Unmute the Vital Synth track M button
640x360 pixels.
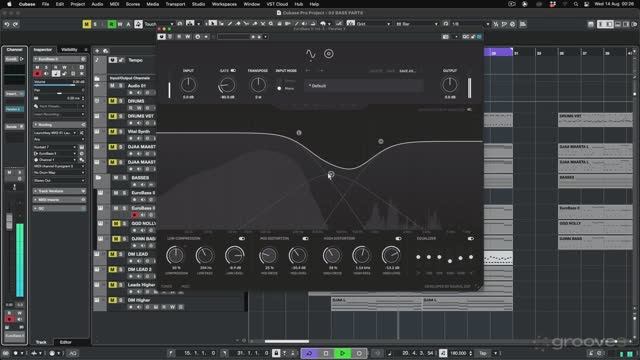[x=112, y=131]
